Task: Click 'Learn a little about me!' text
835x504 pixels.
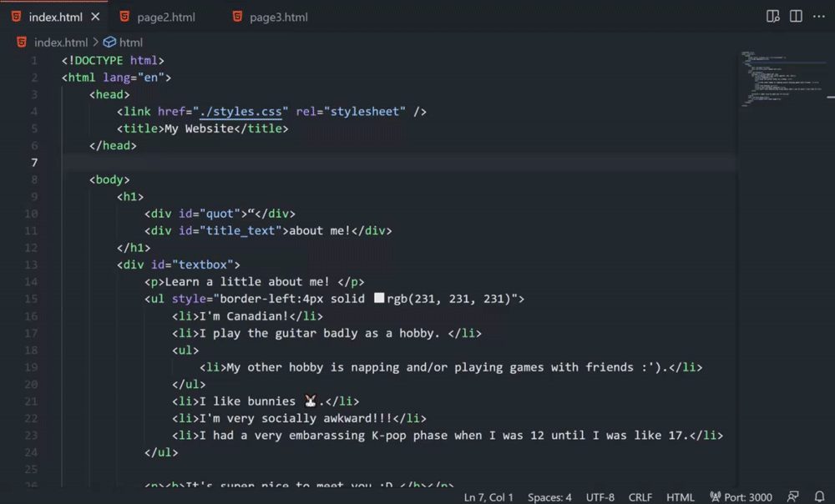Action: (x=247, y=282)
